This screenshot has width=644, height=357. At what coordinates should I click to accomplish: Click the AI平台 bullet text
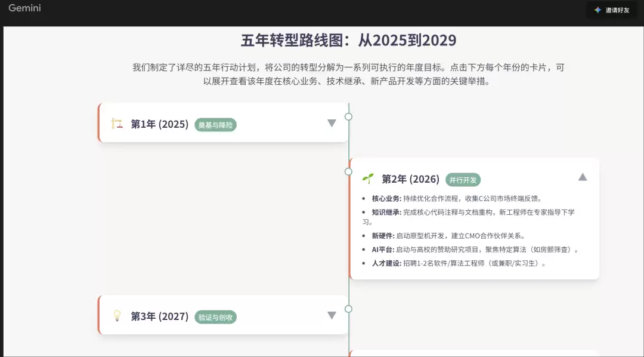point(475,250)
